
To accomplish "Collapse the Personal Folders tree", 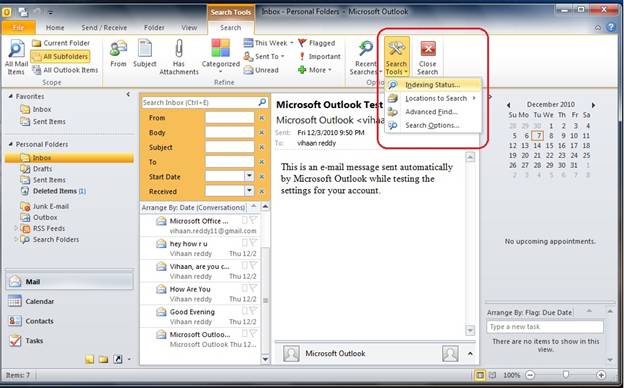I will (11, 144).
